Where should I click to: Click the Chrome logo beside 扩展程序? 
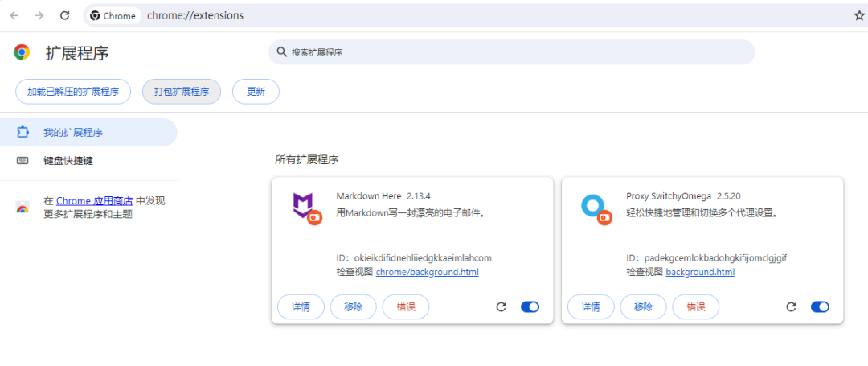click(22, 52)
